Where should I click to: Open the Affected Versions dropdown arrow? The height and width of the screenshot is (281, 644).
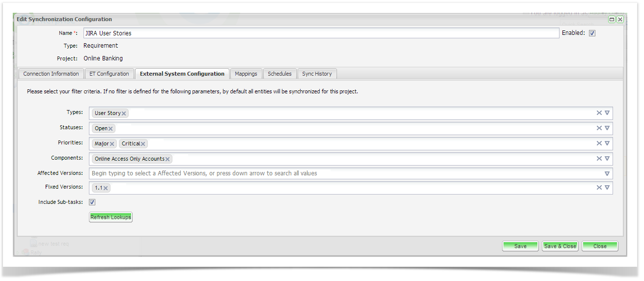[607, 173]
